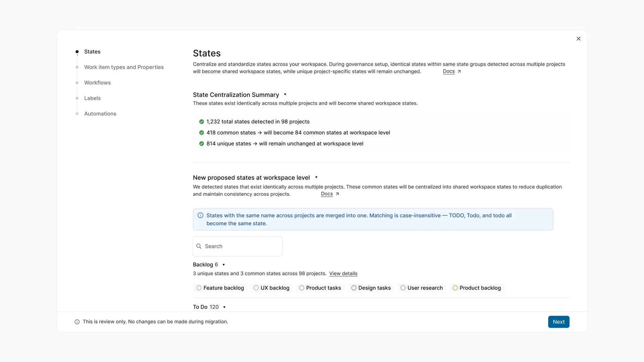Viewport: 644px width, 362px height.
Task: Click green check beside 814 unique states
Action: 202,144
